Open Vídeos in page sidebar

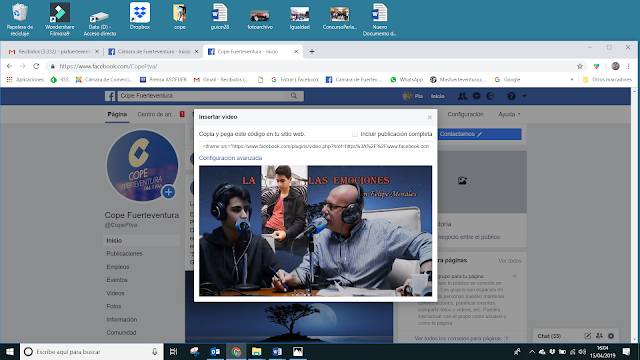116,293
